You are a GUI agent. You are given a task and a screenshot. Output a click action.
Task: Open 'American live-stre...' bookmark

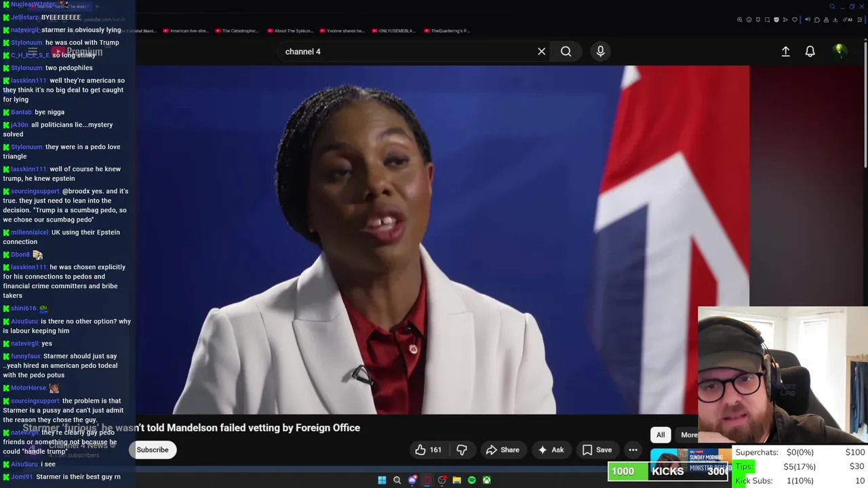coord(186,30)
